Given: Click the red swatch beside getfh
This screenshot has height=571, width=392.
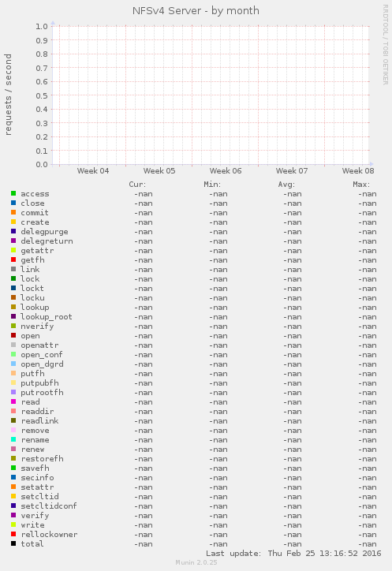Looking at the screenshot, I should [13, 259].
